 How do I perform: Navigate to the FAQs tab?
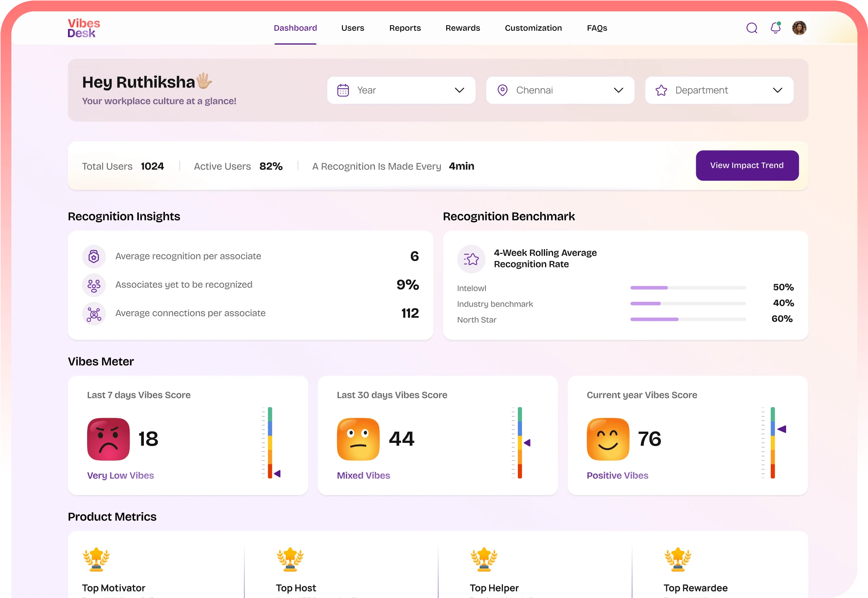597,28
